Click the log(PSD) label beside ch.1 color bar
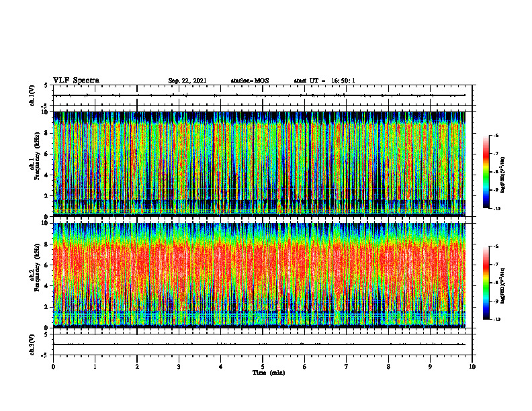The image size is (532, 411). [x=502, y=175]
